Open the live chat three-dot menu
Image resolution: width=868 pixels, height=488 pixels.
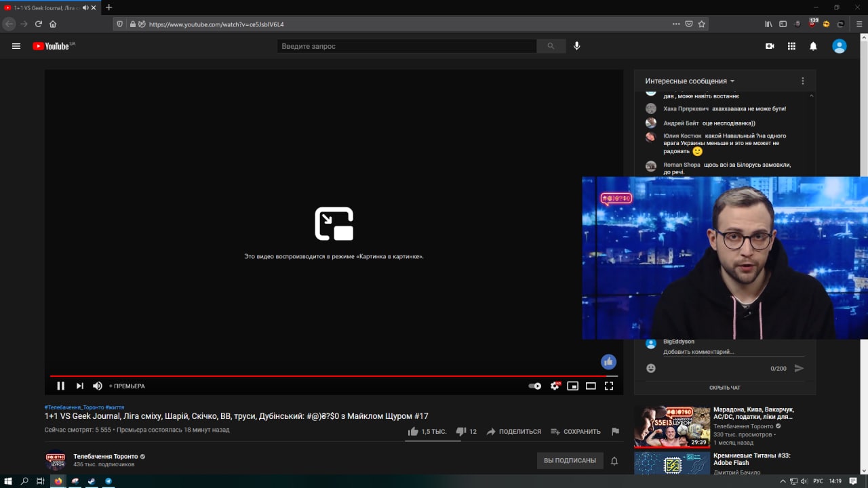point(803,81)
